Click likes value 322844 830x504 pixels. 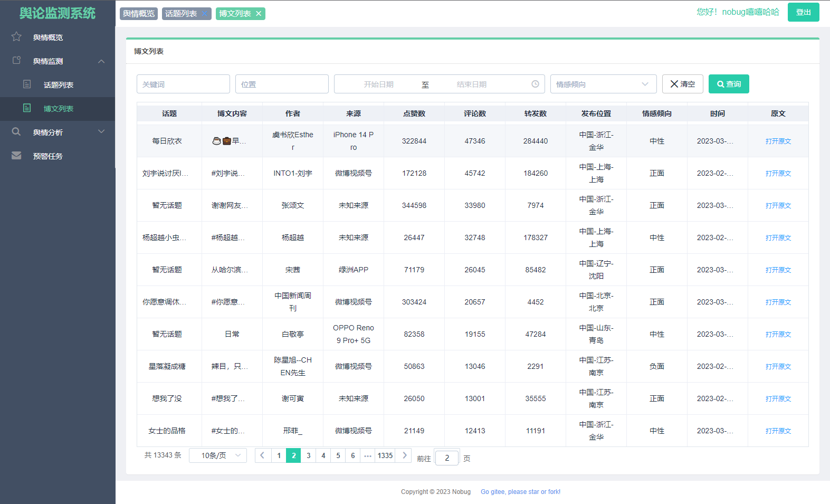414,141
